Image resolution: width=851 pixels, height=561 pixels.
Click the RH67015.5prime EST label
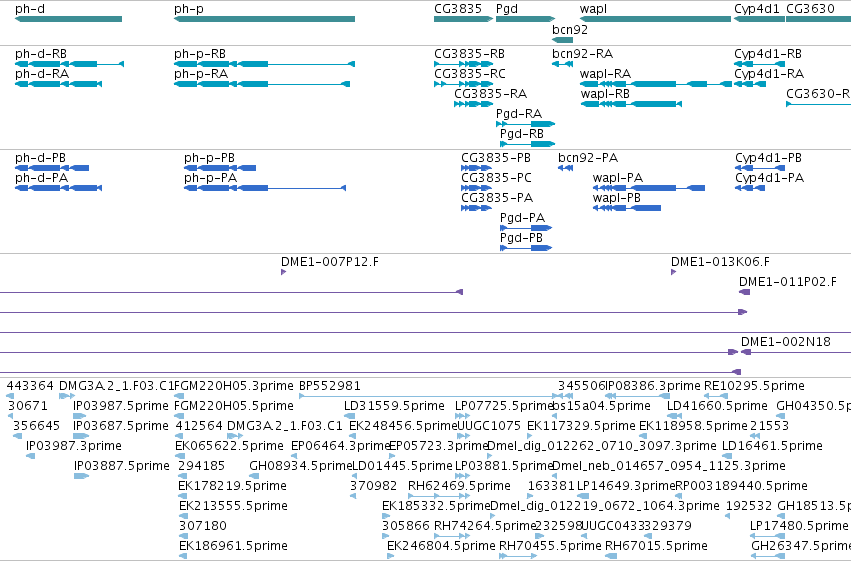pos(656,546)
